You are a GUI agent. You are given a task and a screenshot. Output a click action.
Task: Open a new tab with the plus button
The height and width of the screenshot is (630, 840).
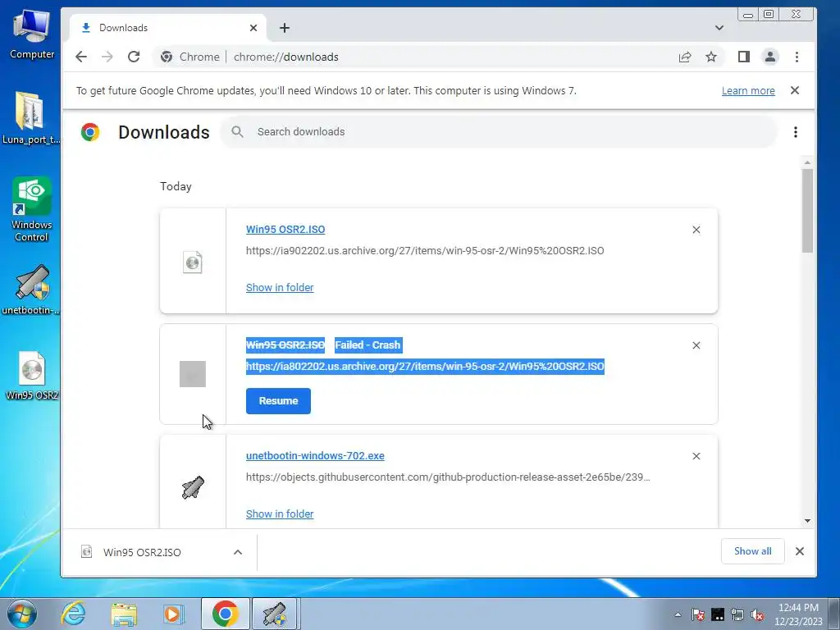(285, 28)
